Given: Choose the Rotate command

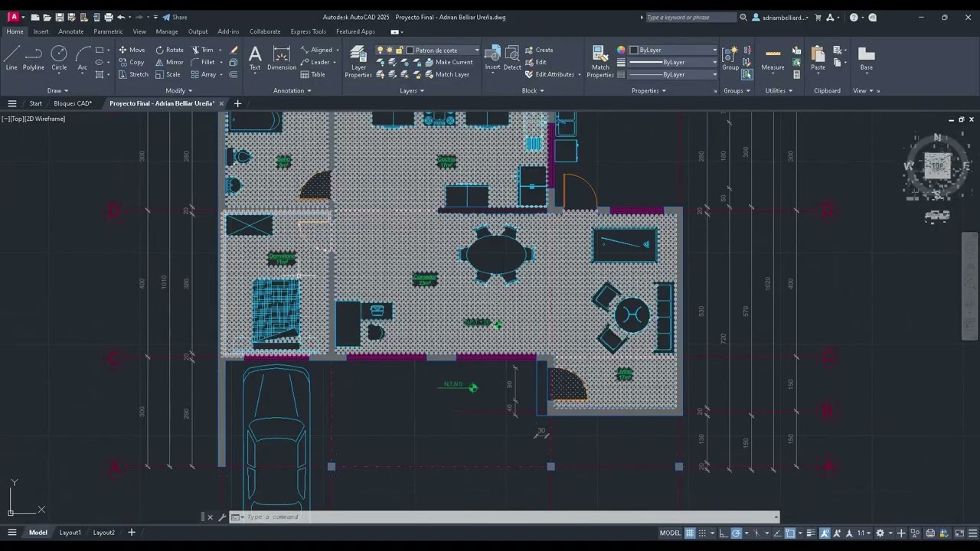Looking at the screenshot, I should tap(169, 50).
